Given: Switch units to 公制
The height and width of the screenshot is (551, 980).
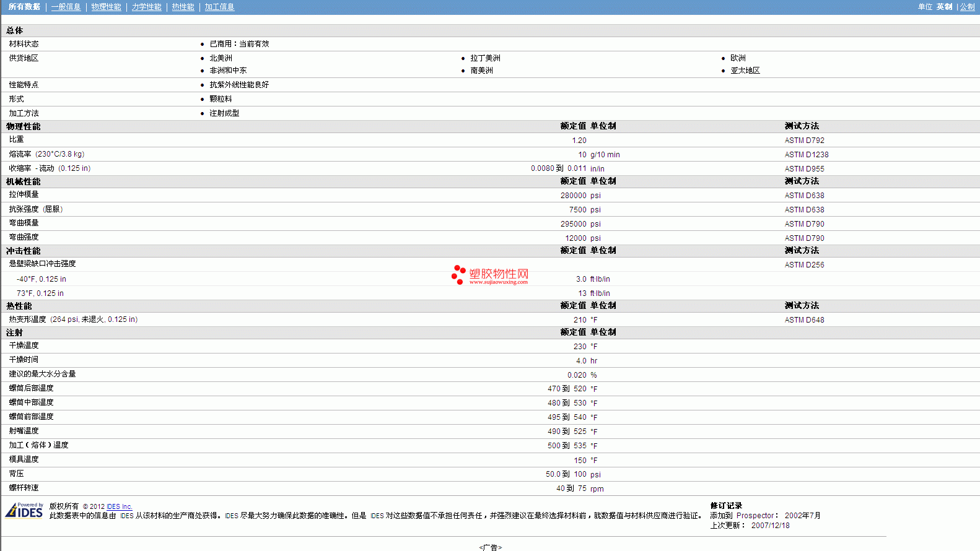Looking at the screenshot, I should [x=967, y=7].
